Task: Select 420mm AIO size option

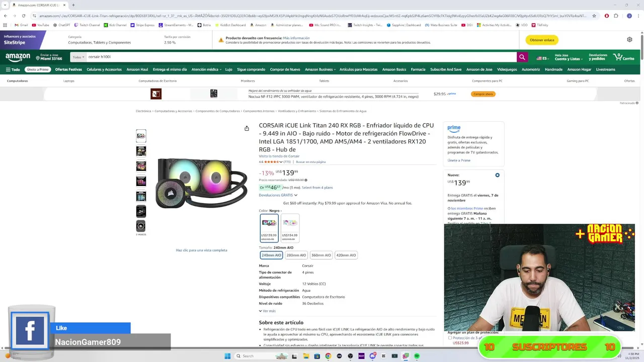Action: click(346, 255)
